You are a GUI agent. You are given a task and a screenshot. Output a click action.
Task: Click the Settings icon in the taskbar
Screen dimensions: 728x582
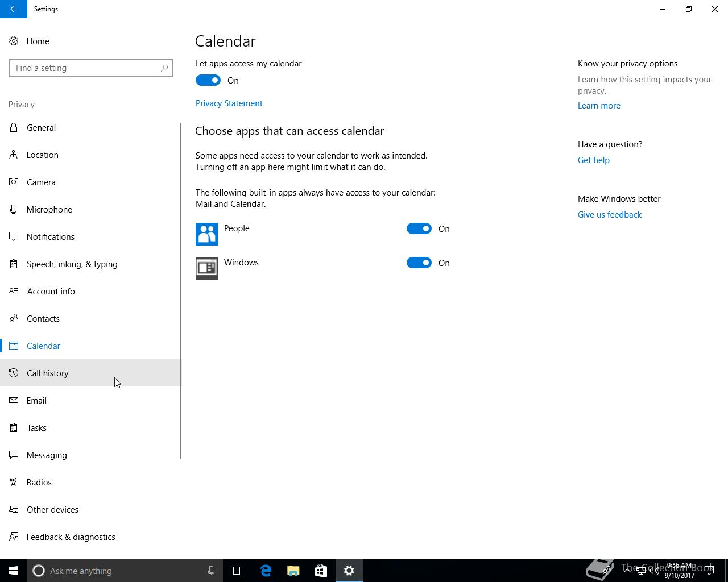point(349,571)
